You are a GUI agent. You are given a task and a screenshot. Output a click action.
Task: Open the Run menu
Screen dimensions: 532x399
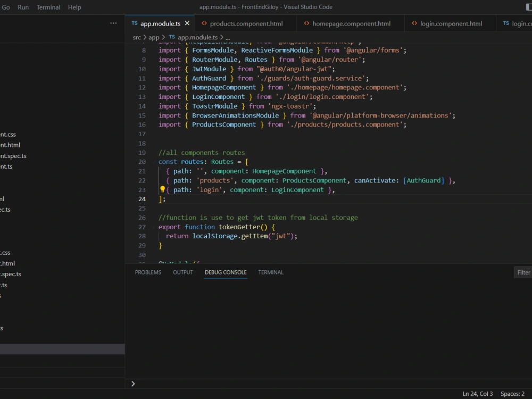23,7
